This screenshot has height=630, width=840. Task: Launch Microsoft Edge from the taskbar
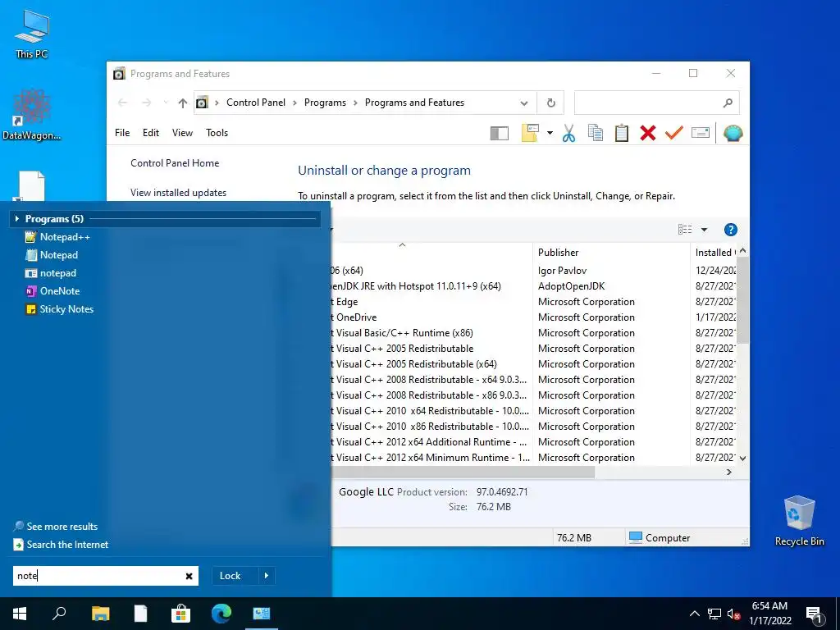tap(221, 614)
